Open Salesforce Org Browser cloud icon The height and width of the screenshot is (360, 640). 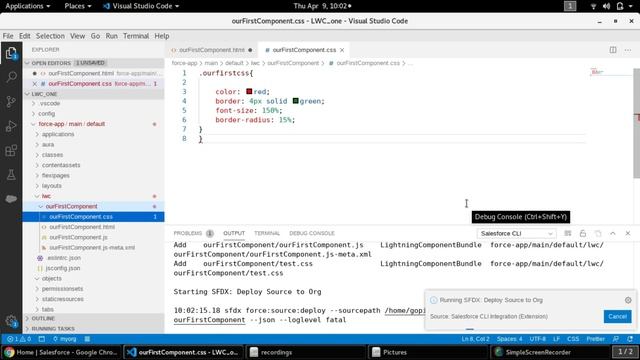tap(11, 199)
